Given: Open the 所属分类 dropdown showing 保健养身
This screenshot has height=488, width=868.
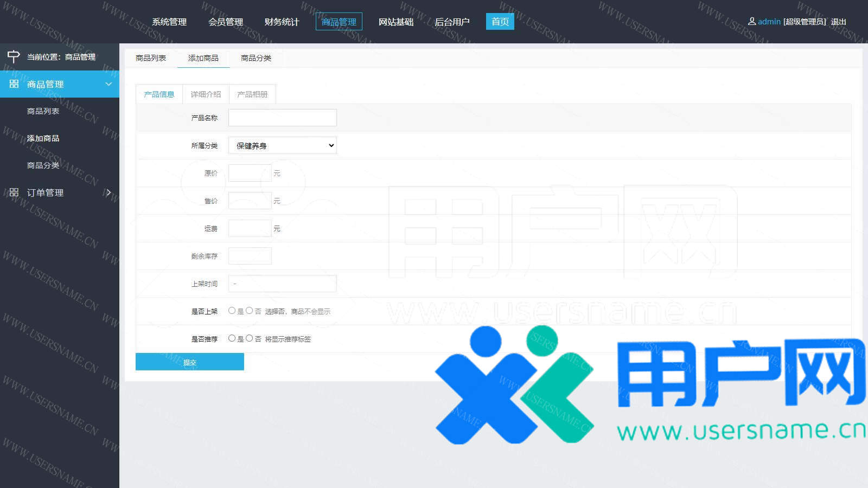Looking at the screenshot, I should point(282,145).
